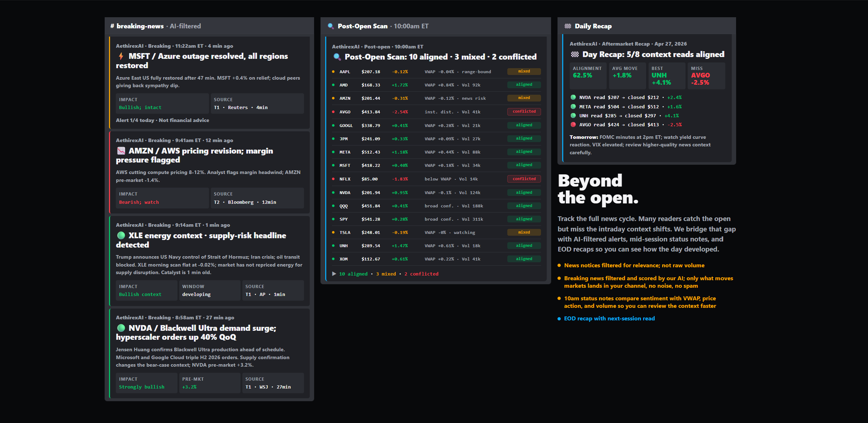Image resolution: width=868 pixels, height=423 pixels.
Task: Click the 'Bearish; watch' impact value
Action: [139, 202]
